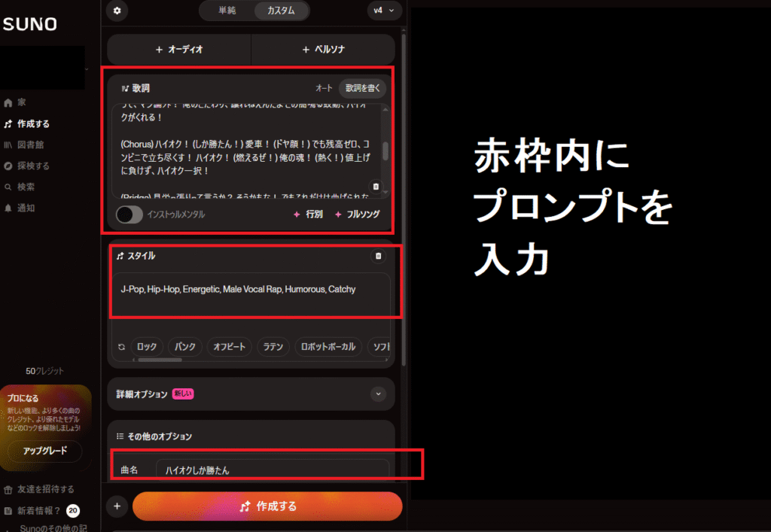Screen dimensions: 771x532
Task: Select the 歌詞を書く lyrics mode
Action: pos(363,89)
